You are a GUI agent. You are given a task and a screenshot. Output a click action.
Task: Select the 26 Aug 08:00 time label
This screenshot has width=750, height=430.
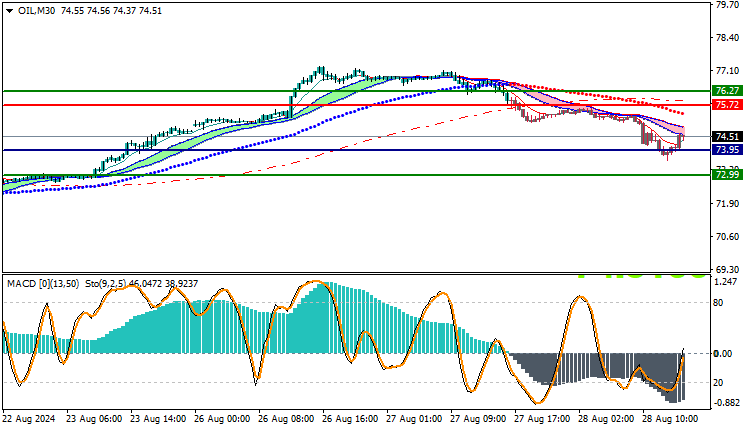(286, 419)
